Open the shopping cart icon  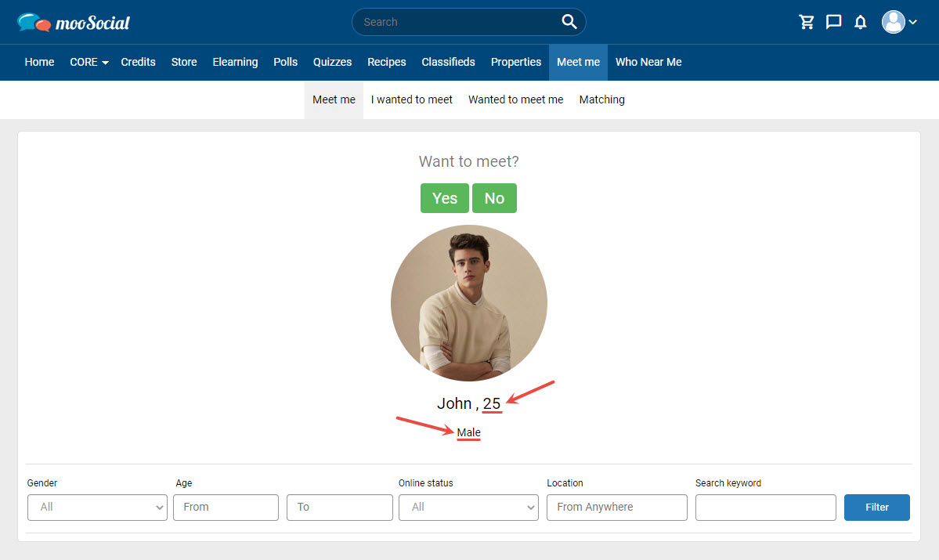coord(807,22)
